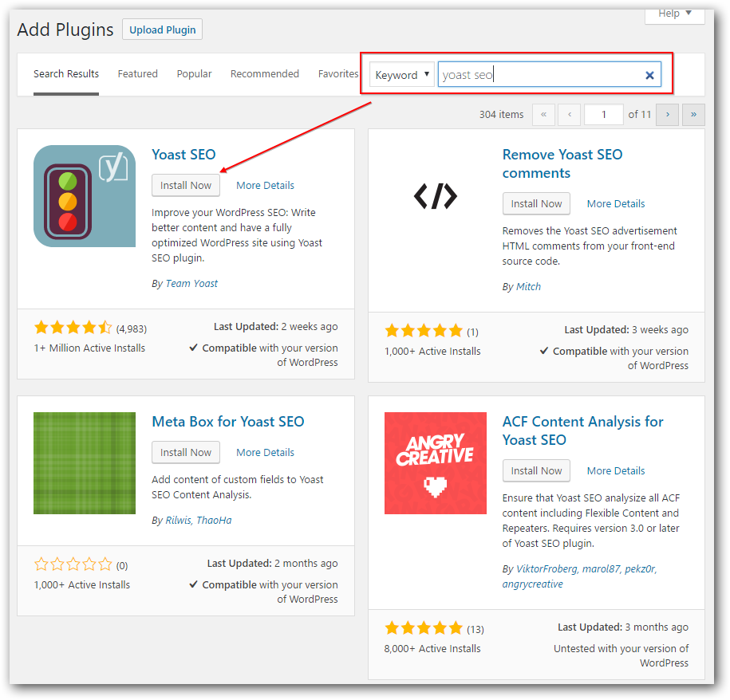
Task: Click 'Last Updated: 2 months ago' text
Action: pos(272,563)
